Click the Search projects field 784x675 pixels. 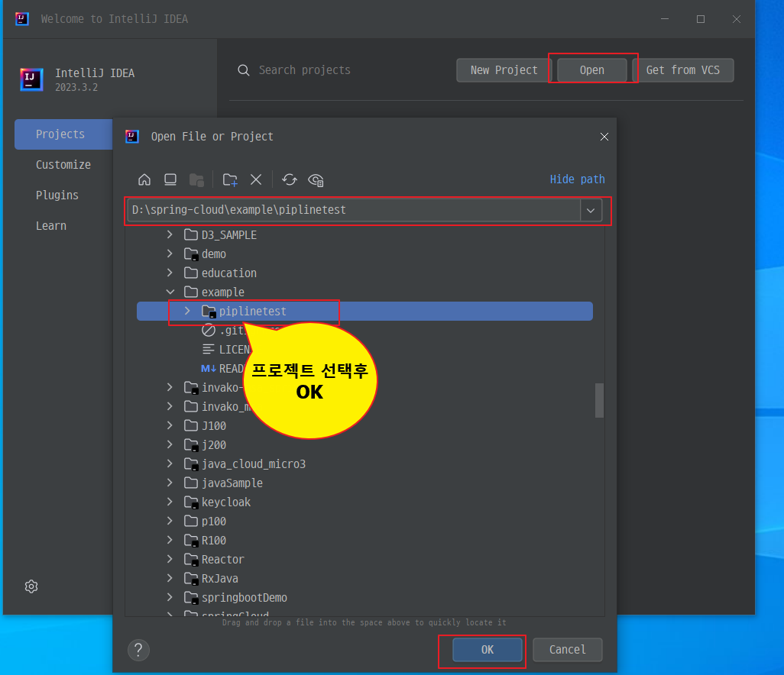304,70
